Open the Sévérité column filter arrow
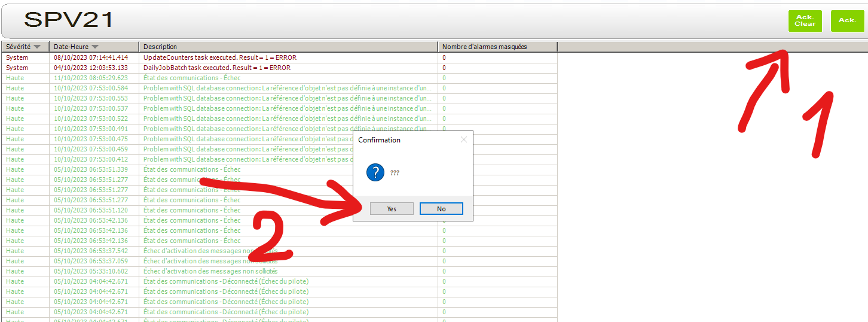 [37, 47]
